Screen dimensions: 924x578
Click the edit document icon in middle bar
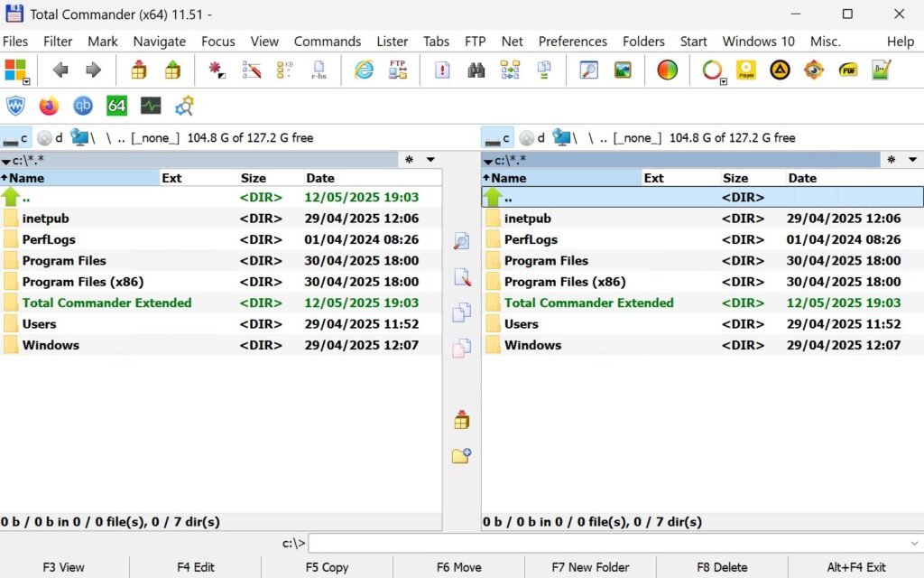[x=462, y=276]
